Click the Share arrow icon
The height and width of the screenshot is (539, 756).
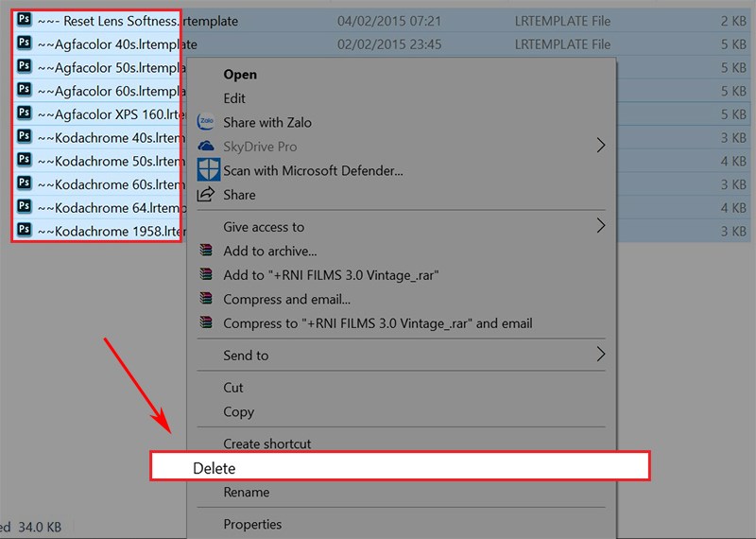click(206, 194)
